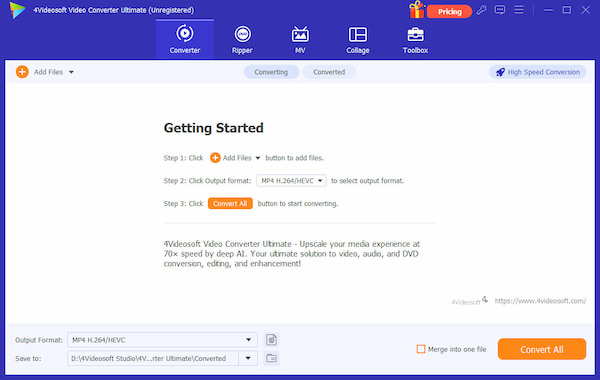The width and height of the screenshot is (600, 380).
Task: Click the plus Add Files icon in Step 1
Action: 215,158
